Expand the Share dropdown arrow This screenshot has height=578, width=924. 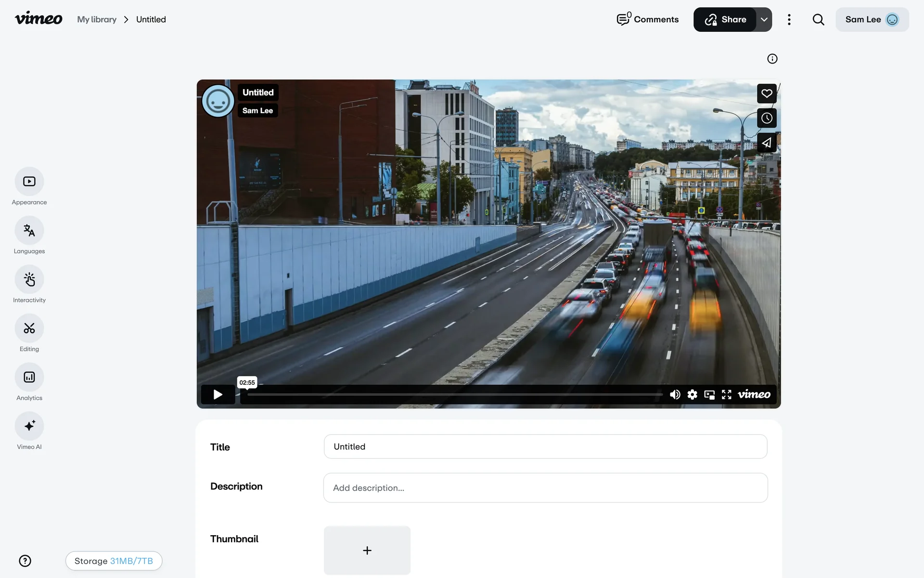tap(764, 20)
